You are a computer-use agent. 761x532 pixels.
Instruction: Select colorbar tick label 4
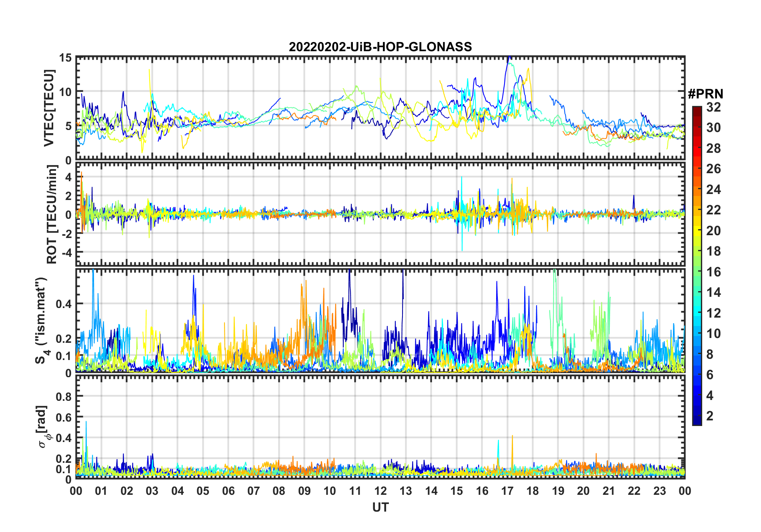(x=710, y=396)
